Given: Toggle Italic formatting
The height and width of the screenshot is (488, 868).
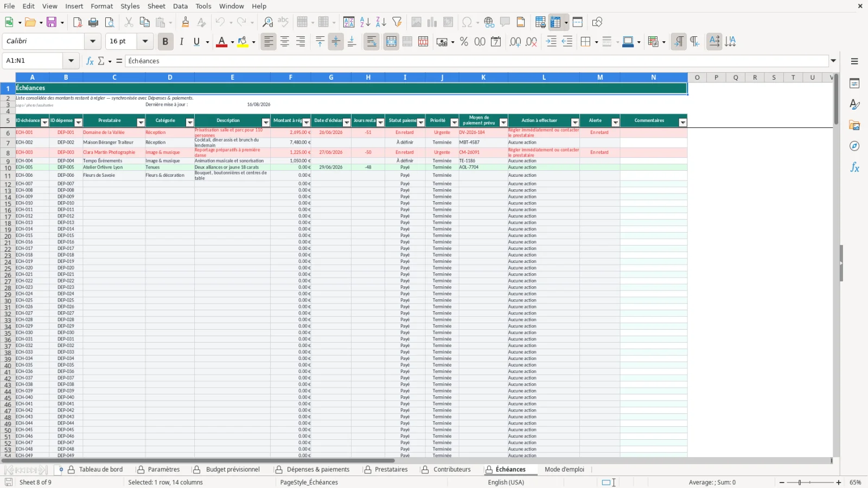Looking at the screenshot, I should point(181,42).
